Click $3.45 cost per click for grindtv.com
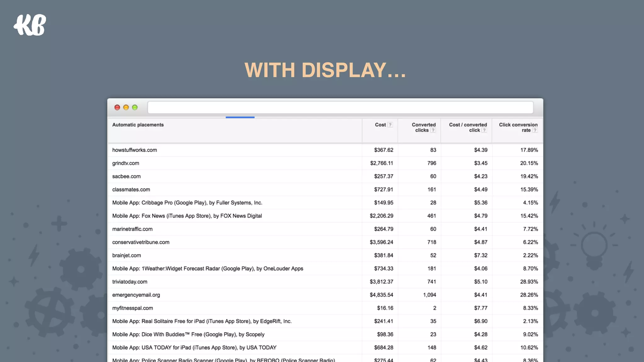 tap(481, 163)
